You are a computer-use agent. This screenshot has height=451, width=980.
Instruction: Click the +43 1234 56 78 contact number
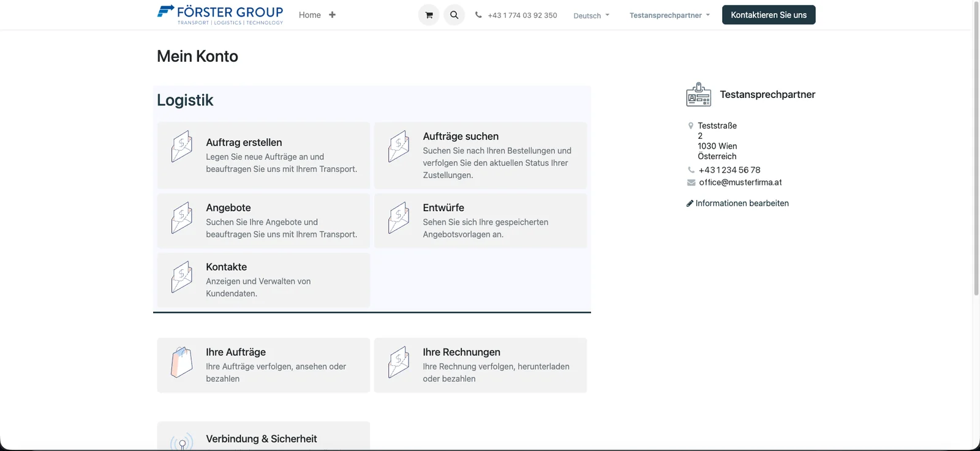729,170
